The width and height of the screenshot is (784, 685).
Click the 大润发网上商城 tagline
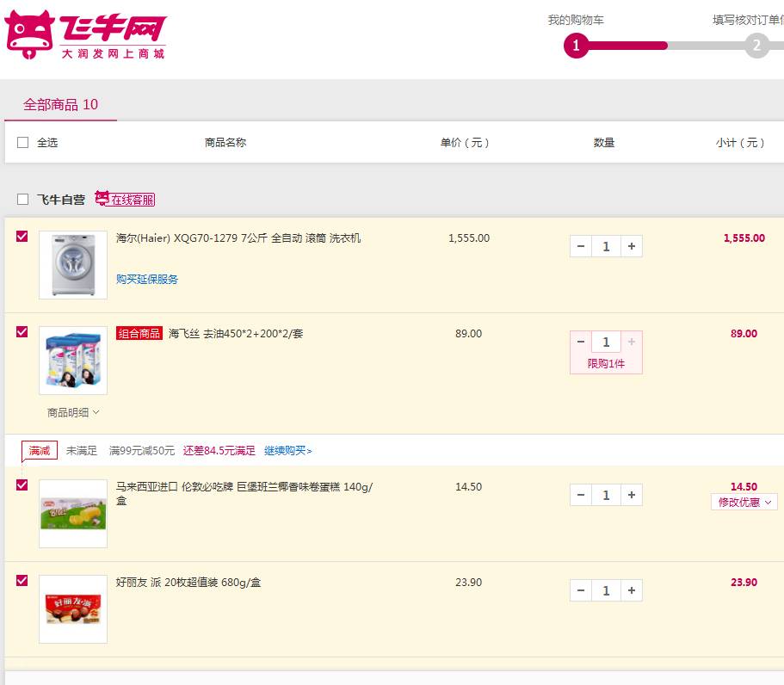pyautogui.click(x=113, y=53)
